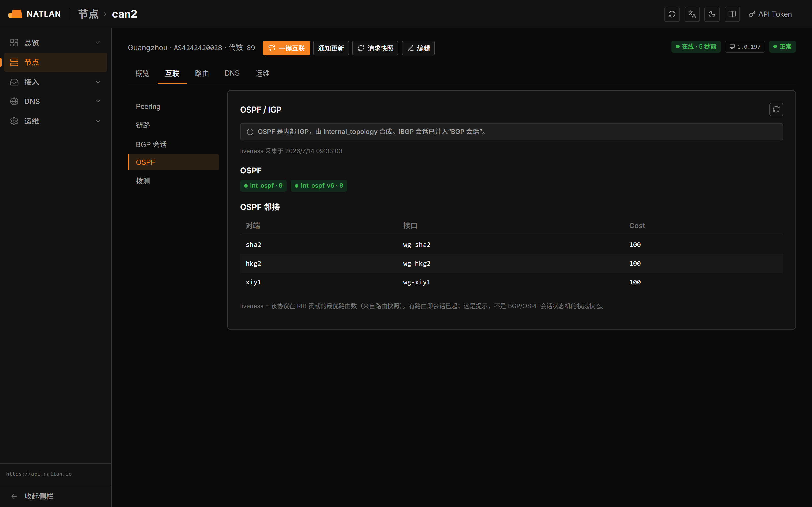Switch to the 概览 tab

pyautogui.click(x=142, y=73)
